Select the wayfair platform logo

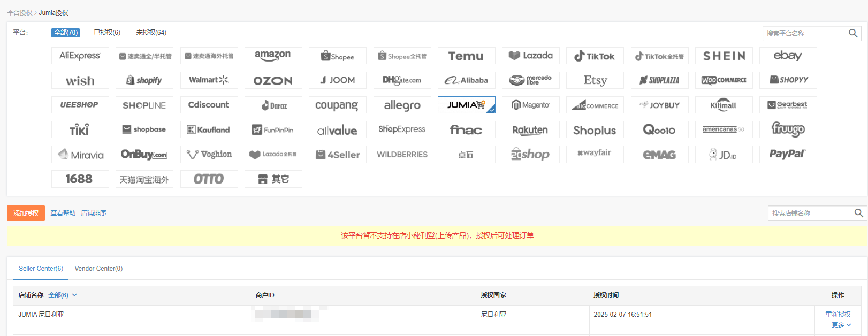click(x=595, y=154)
